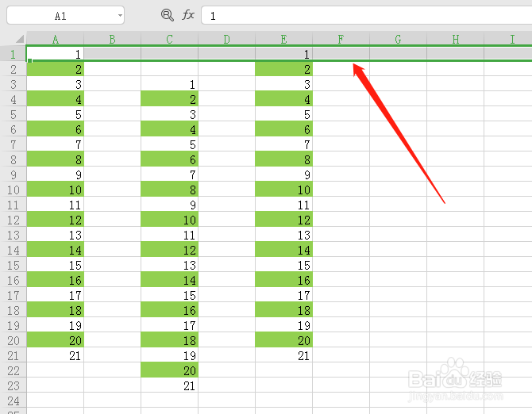532x414 pixels.
Task: Click cell A17 containing 17
Action: [x=56, y=295]
